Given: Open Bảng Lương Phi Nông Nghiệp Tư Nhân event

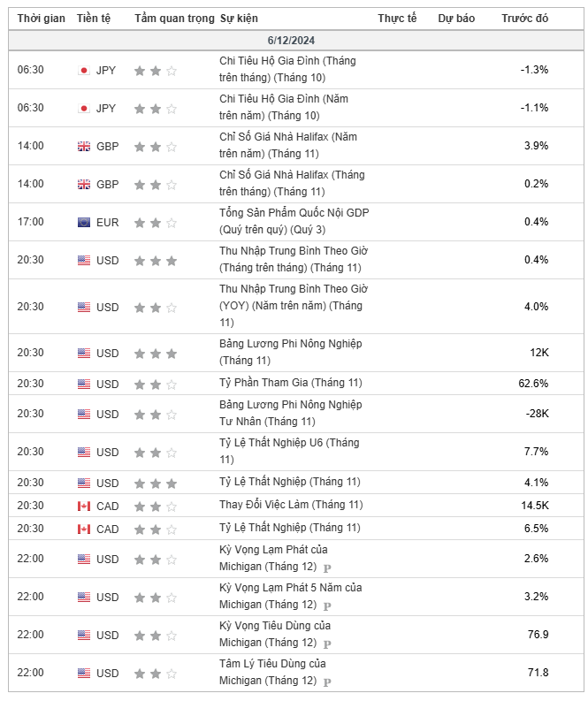Looking at the screenshot, I should [x=290, y=413].
